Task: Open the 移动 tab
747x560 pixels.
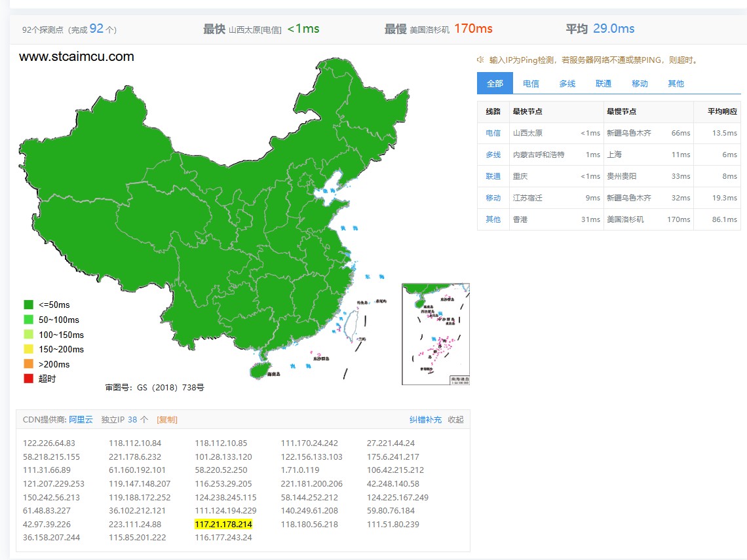Action: [640, 83]
